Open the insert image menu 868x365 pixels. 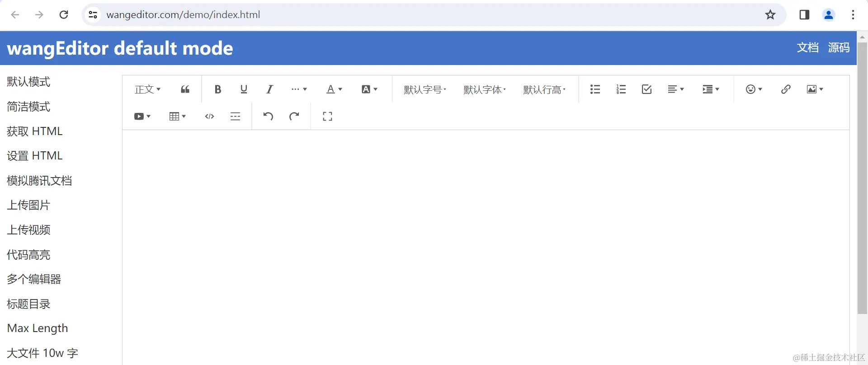tap(815, 89)
